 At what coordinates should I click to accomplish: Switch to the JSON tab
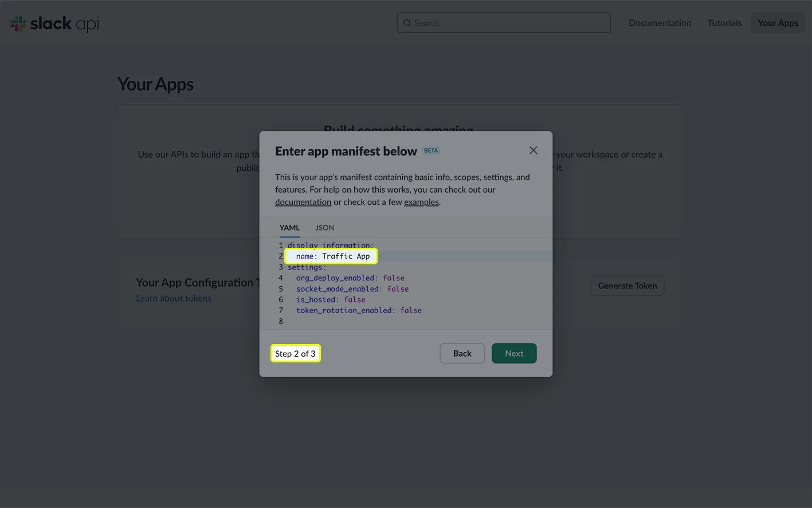(324, 228)
